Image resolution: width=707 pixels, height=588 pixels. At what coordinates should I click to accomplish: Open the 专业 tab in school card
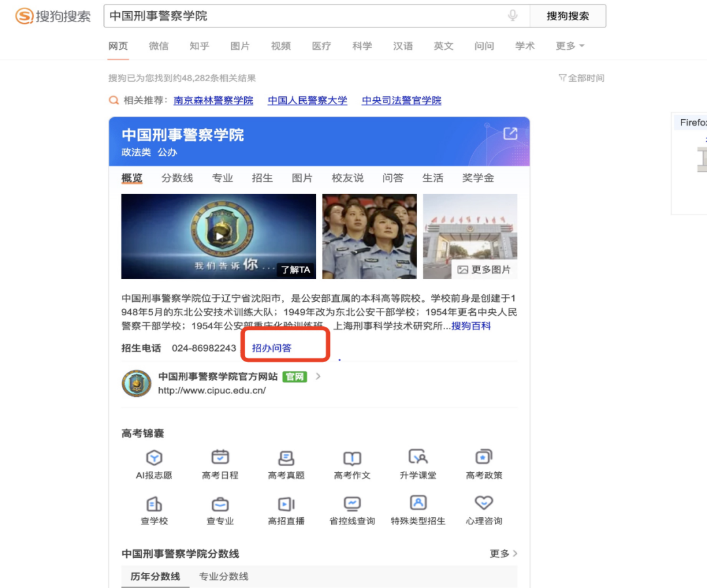click(223, 178)
